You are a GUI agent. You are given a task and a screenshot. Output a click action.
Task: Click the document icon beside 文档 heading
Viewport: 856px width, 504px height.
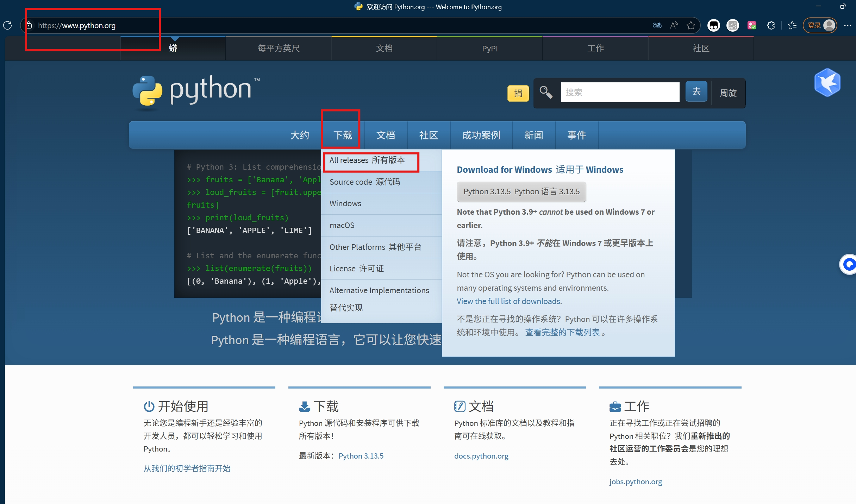click(x=460, y=407)
